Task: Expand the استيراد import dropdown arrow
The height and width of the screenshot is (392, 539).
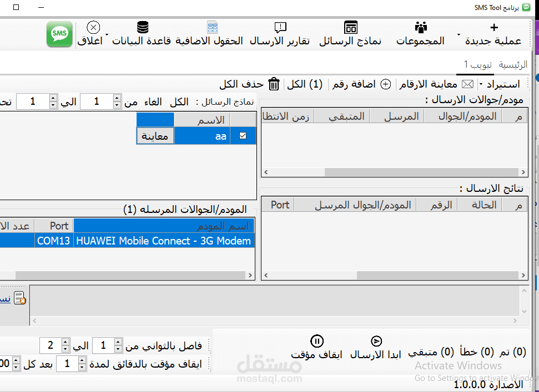Action: (481, 84)
